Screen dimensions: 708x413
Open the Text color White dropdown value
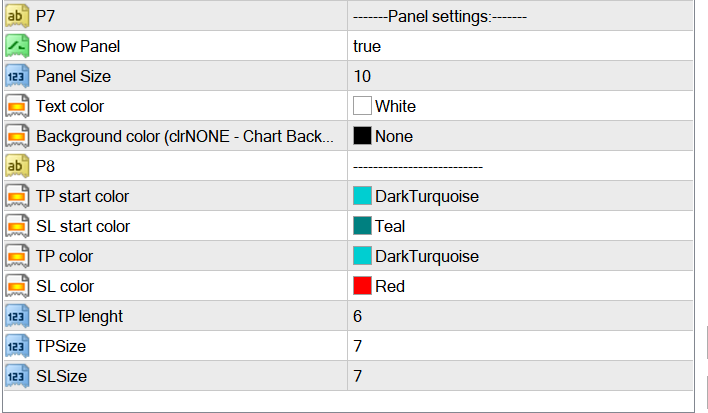520,106
